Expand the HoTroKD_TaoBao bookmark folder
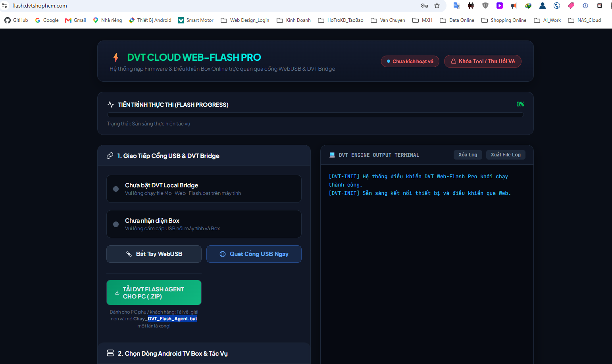The width and height of the screenshot is (612, 364). [341, 20]
